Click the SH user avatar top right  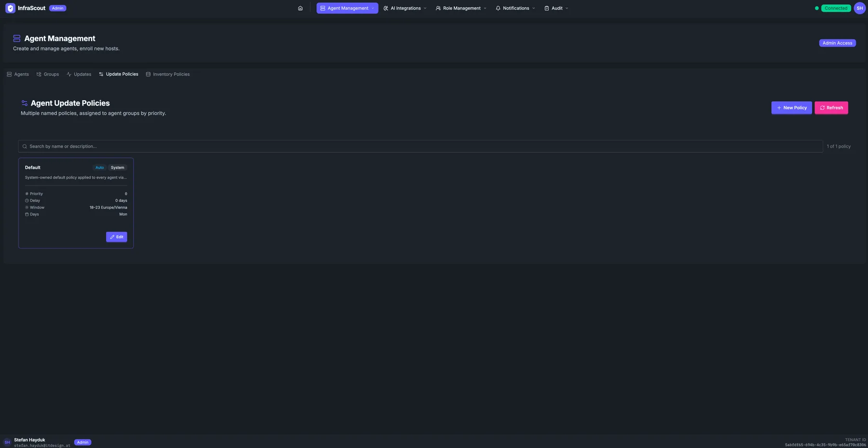pyautogui.click(x=859, y=8)
